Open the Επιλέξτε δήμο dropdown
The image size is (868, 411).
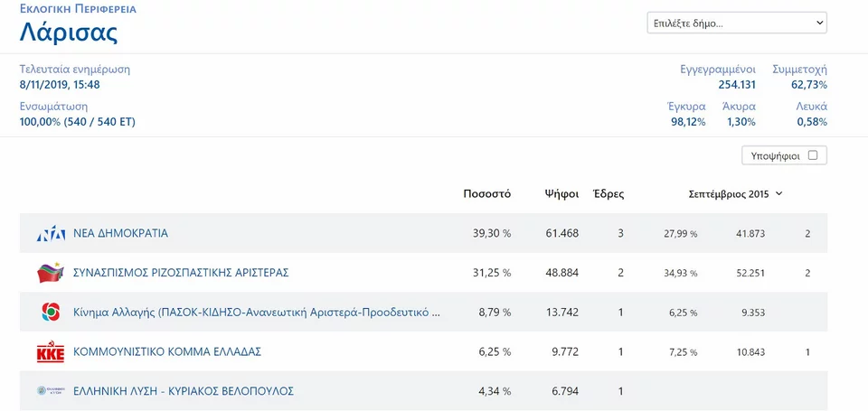tap(737, 23)
